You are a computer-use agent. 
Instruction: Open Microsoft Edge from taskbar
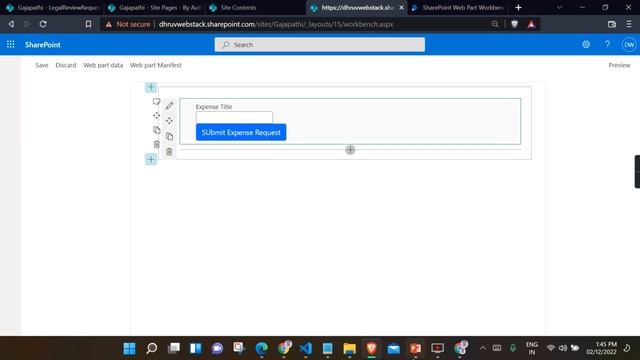coord(262,348)
